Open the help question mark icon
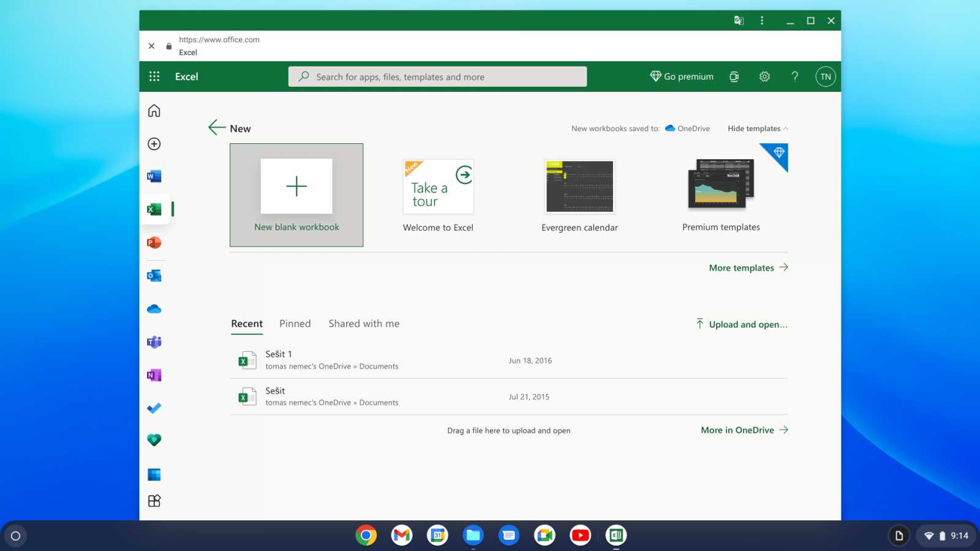Image resolution: width=980 pixels, height=551 pixels. point(795,77)
